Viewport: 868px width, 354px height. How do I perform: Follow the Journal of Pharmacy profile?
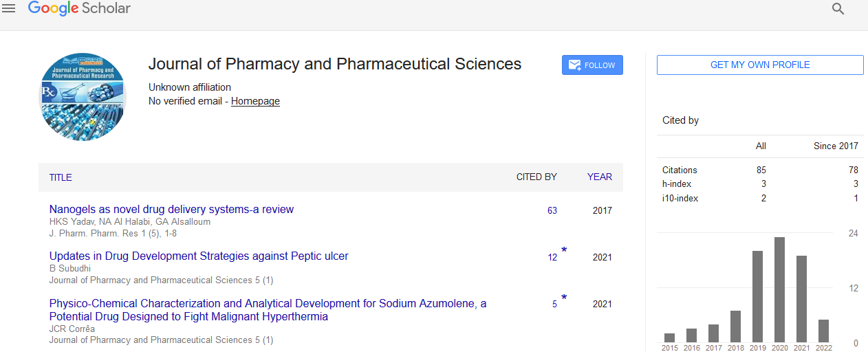click(x=592, y=65)
